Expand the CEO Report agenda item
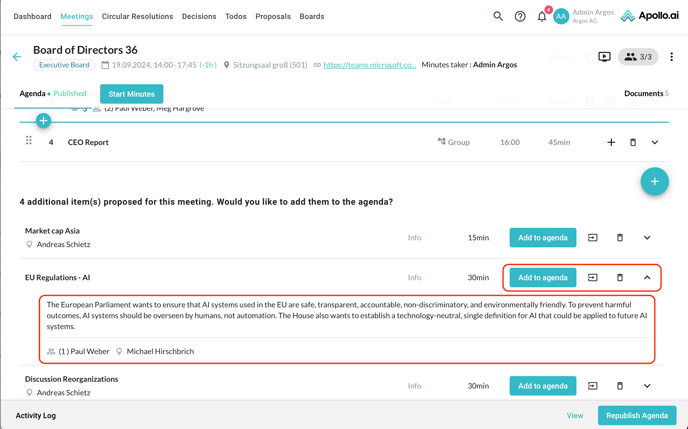 (655, 142)
